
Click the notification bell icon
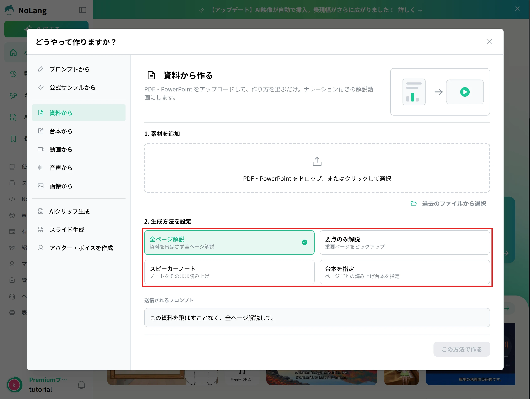click(81, 385)
